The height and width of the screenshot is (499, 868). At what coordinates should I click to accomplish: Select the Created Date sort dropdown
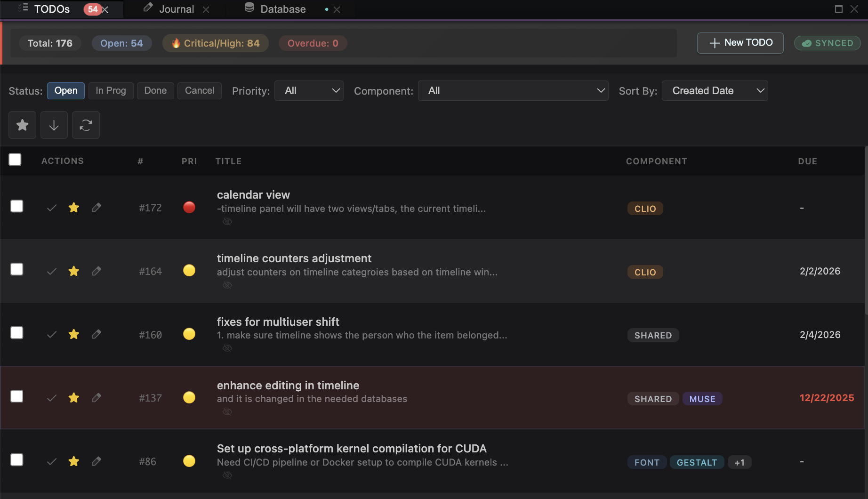pos(714,90)
